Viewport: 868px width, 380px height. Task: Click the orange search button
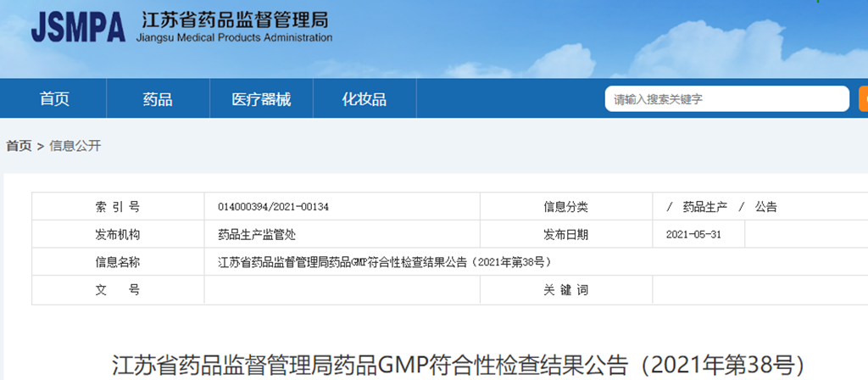pyautogui.click(x=863, y=99)
